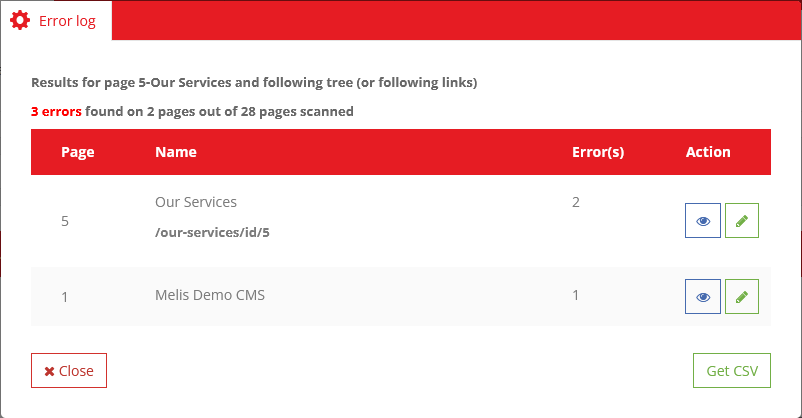This screenshot has width=802, height=418.
Task: Download results with Get CSV button
Action: 732,370
